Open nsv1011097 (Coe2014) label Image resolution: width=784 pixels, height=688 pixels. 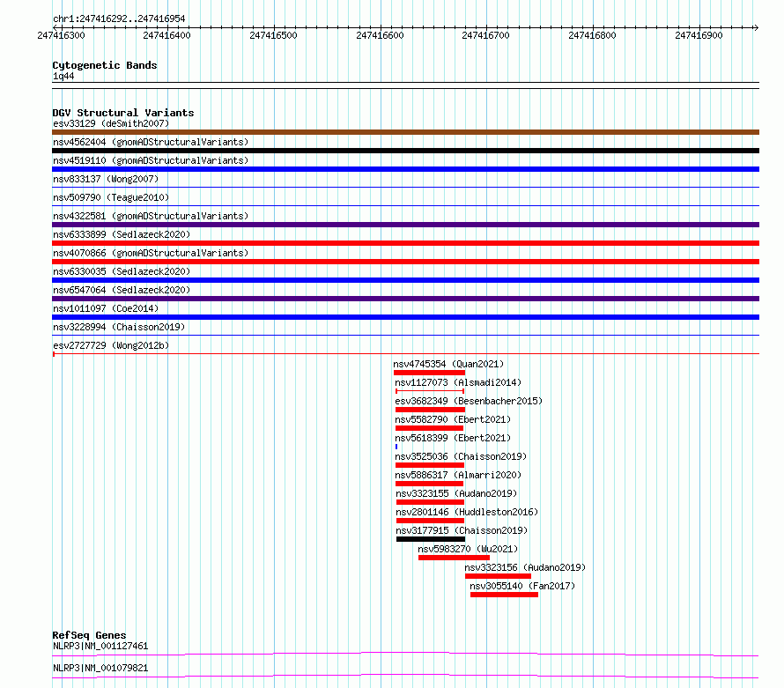(106, 308)
